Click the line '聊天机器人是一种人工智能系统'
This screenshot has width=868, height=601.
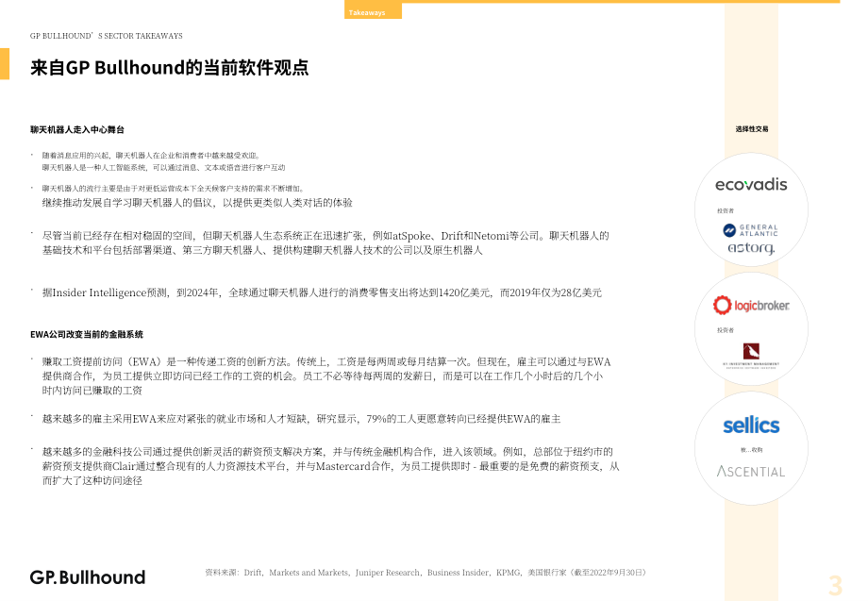[x=163, y=167]
